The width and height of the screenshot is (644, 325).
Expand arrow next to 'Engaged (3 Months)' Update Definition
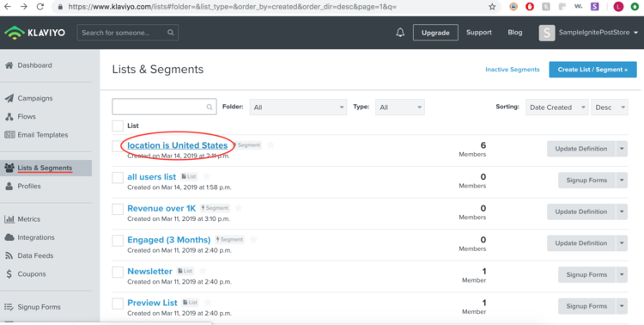(x=622, y=243)
